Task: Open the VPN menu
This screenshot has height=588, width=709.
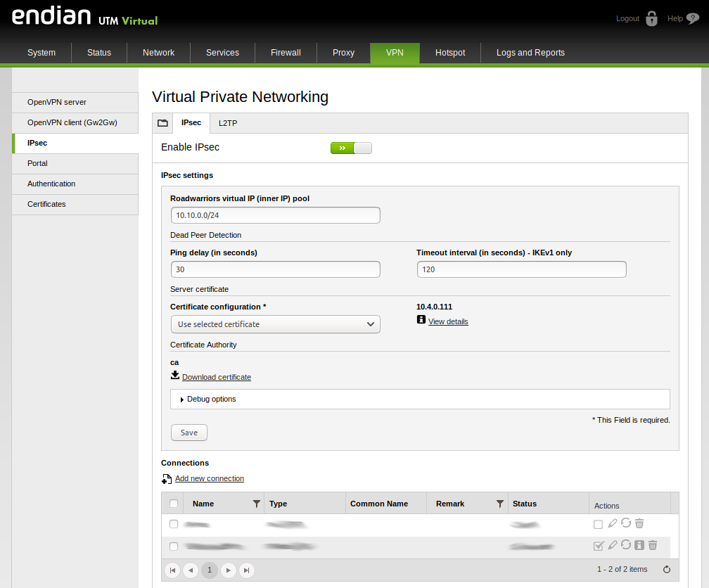Action: 395,53
